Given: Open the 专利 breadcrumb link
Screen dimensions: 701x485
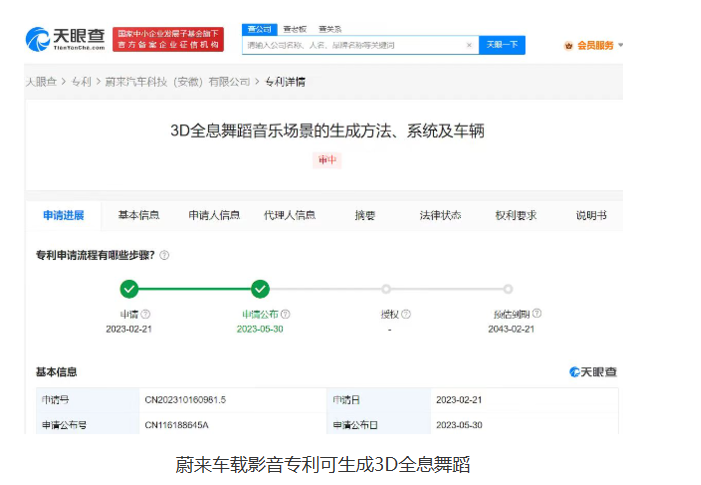Looking at the screenshot, I should click(81, 82).
